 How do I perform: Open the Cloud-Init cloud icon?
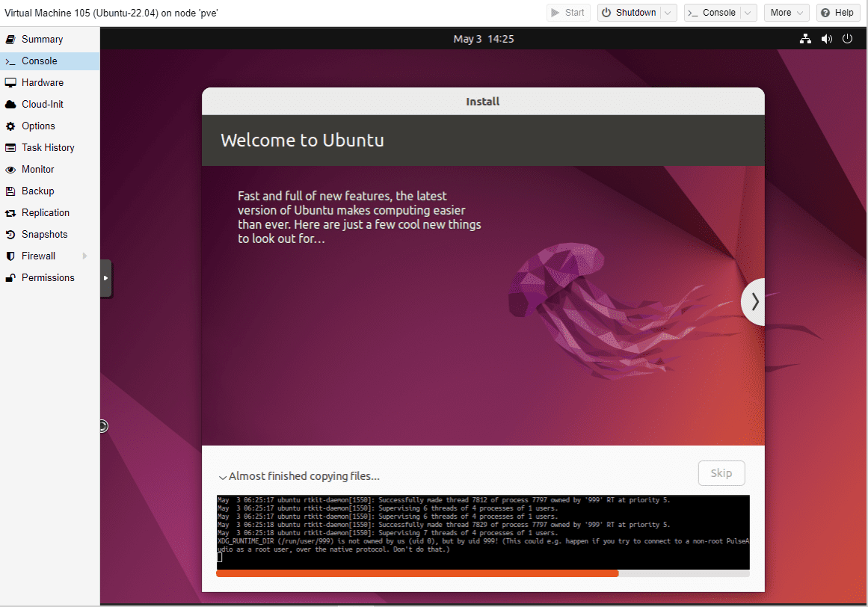(10, 104)
